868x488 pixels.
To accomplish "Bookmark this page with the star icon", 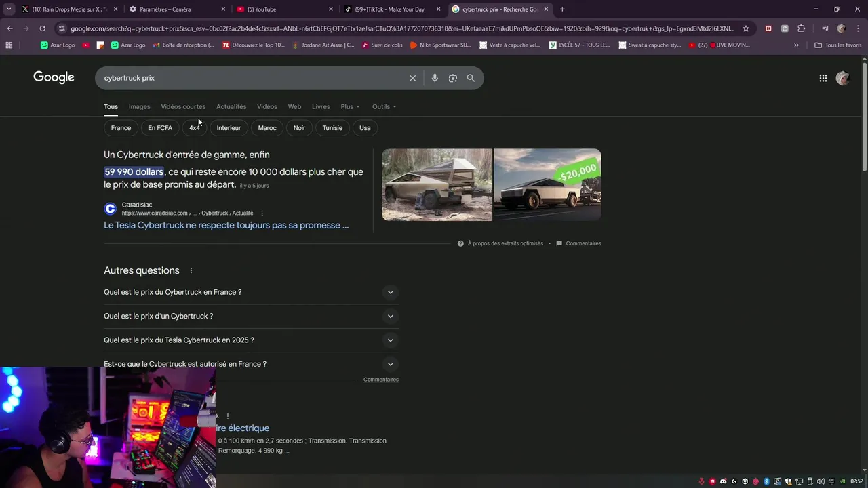I will pos(746,28).
